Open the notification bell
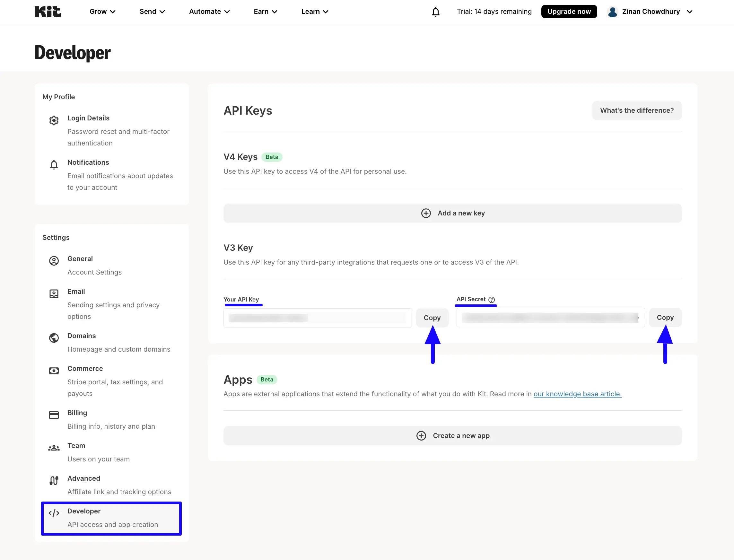This screenshot has width=734, height=560. point(435,12)
